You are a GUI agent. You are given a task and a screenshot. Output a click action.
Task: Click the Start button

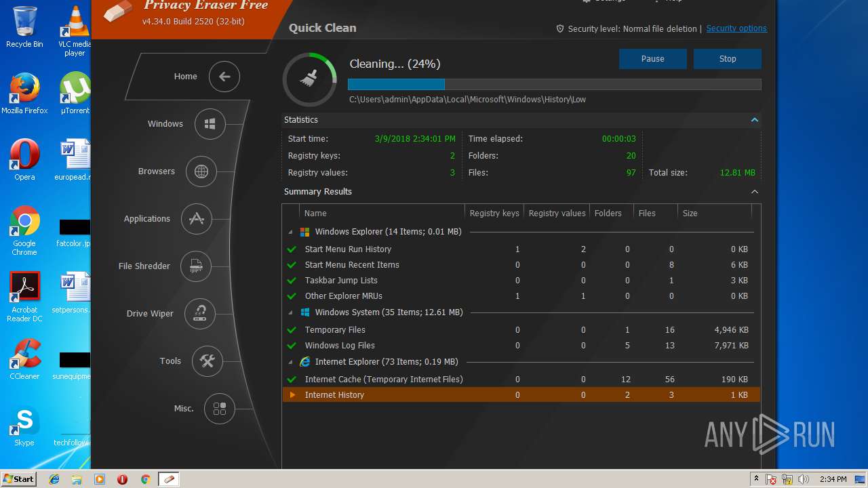(x=19, y=479)
